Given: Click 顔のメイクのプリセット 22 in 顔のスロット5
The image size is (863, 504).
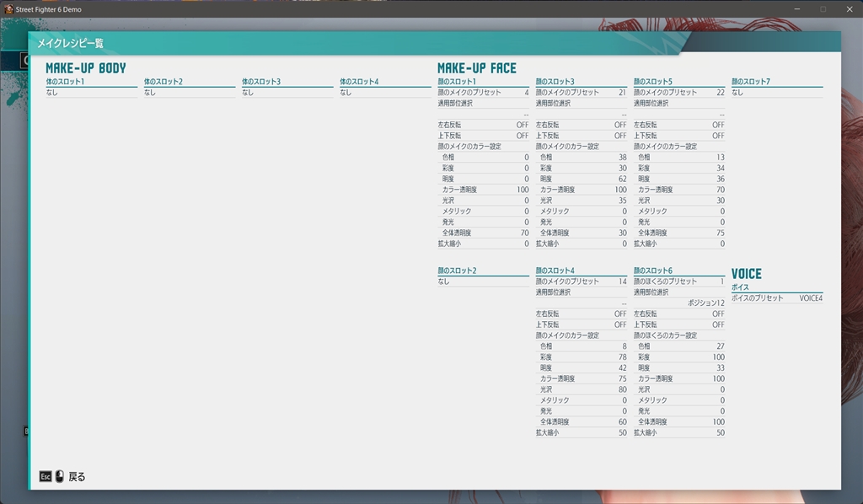Looking at the screenshot, I should [679, 93].
